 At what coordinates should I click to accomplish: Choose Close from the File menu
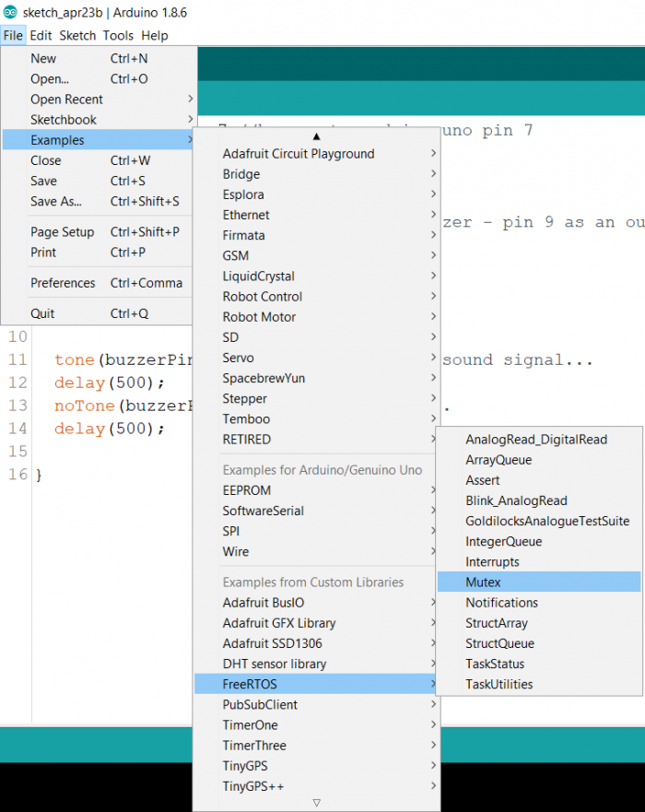coord(99,160)
